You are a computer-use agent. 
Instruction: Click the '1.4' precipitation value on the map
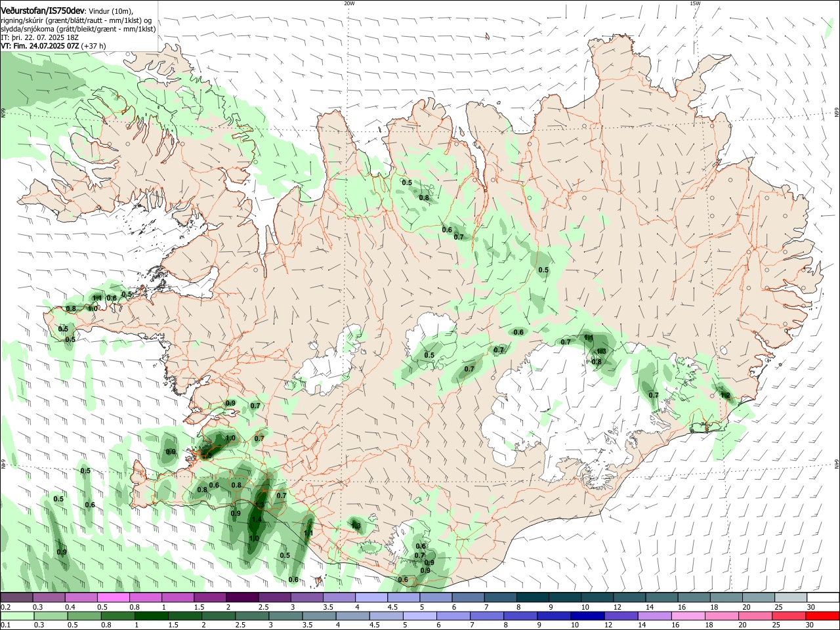pyautogui.click(x=257, y=520)
